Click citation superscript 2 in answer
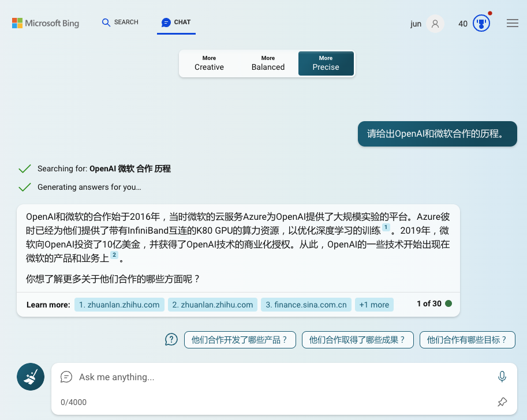The image size is (527, 420). tap(114, 255)
